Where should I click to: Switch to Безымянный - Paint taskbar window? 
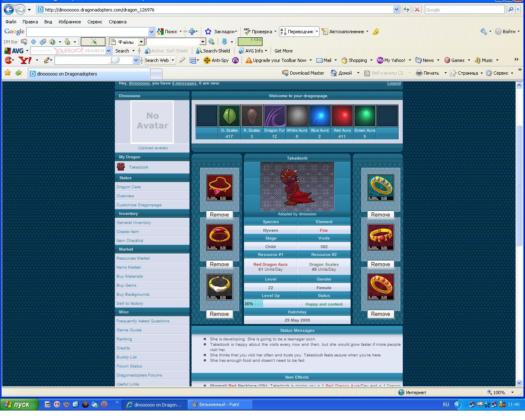pyautogui.click(x=220, y=404)
